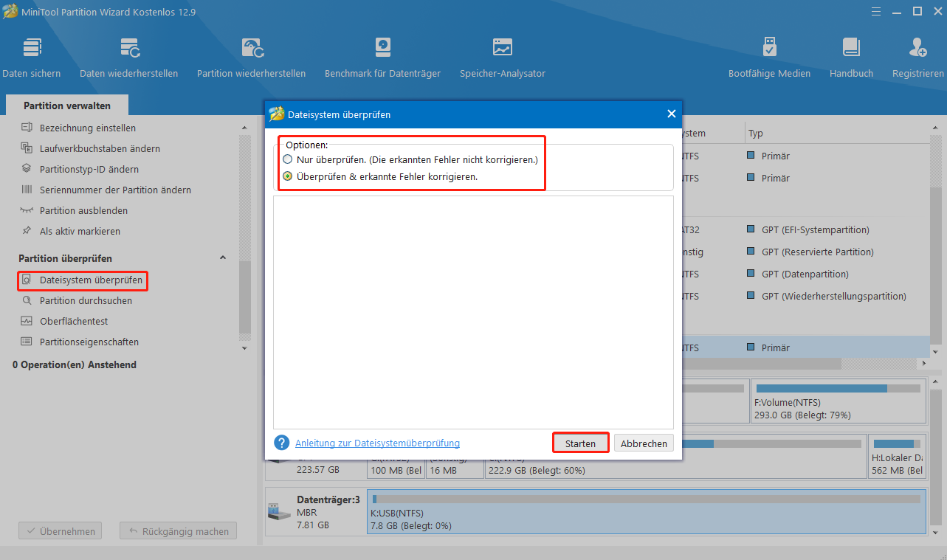The height and width of the screenshot is (560, 947).
Task: Click sidebar scroll-up arrow
Action: [x=244, y=128]
